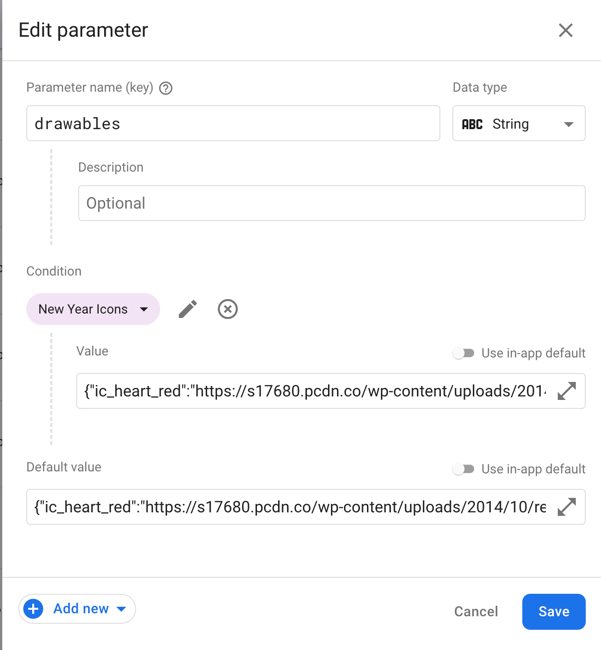
Task: Click the blue plus icon on Add new
Action: click(34, 609)
